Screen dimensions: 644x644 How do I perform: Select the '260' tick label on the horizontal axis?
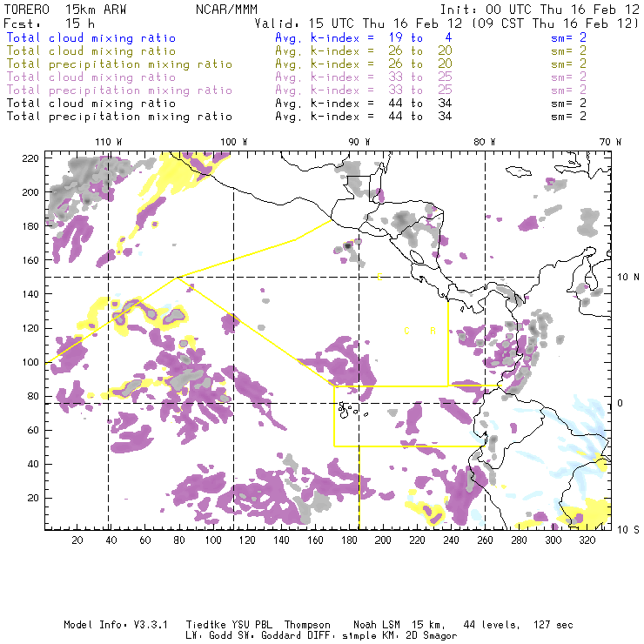(485, 540)
